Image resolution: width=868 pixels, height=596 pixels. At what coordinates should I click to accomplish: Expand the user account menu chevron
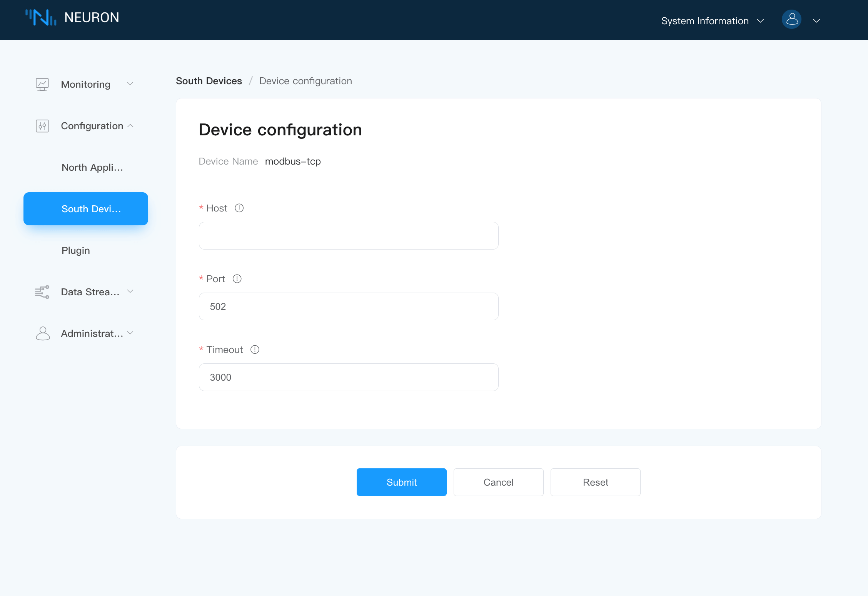[x=816, y=21]
